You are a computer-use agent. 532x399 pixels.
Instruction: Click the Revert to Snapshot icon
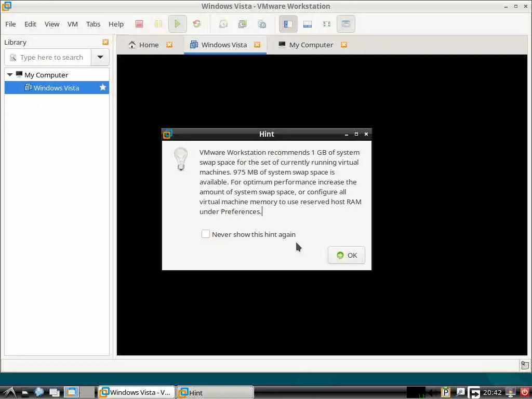[x=242, y=24]
